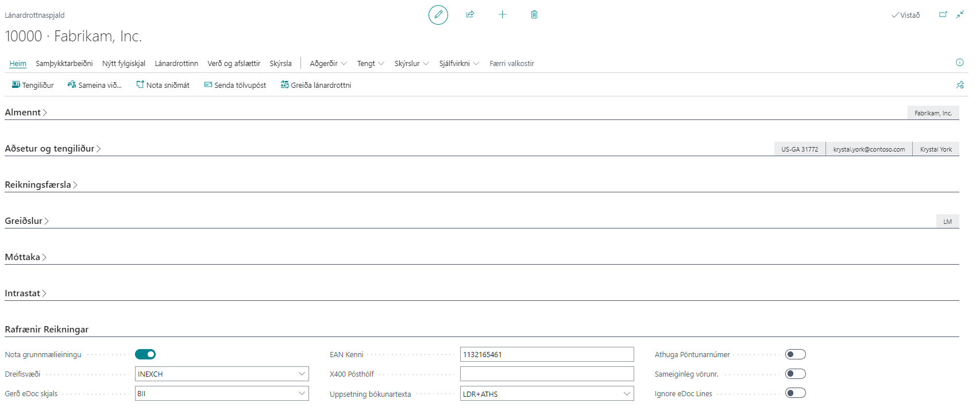Screen dimensions: 980x418
Task: Click Senda tölvupóst button
Action: (235, 85)
